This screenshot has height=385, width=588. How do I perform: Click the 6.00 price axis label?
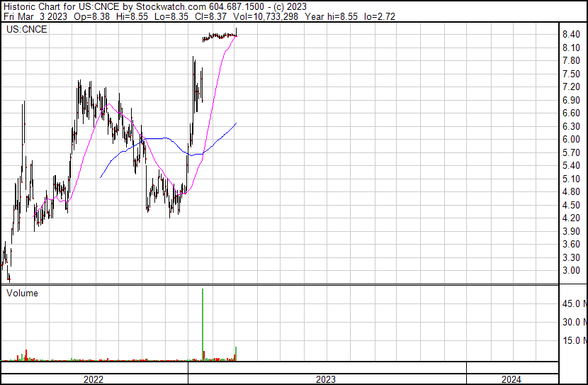571,139
